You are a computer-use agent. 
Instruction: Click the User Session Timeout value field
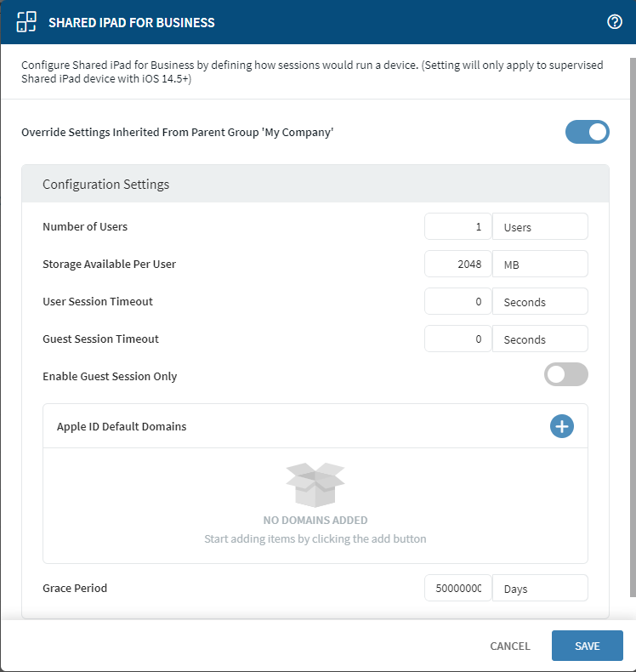pyautogui.click(x=458, y=302)
